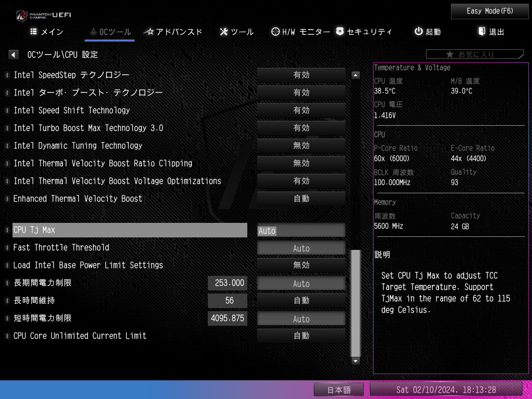Click the Fast Throttle Threshold Auto field
The height and width of the screenshot is (399, 532).
(301, 248)
